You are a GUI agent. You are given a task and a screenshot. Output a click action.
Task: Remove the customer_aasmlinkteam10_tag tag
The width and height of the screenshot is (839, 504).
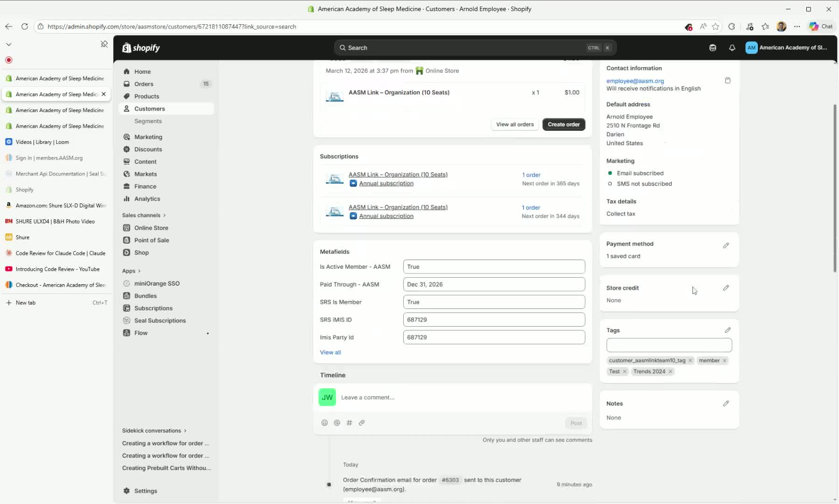pyautogui.click(x=690, y=360)
